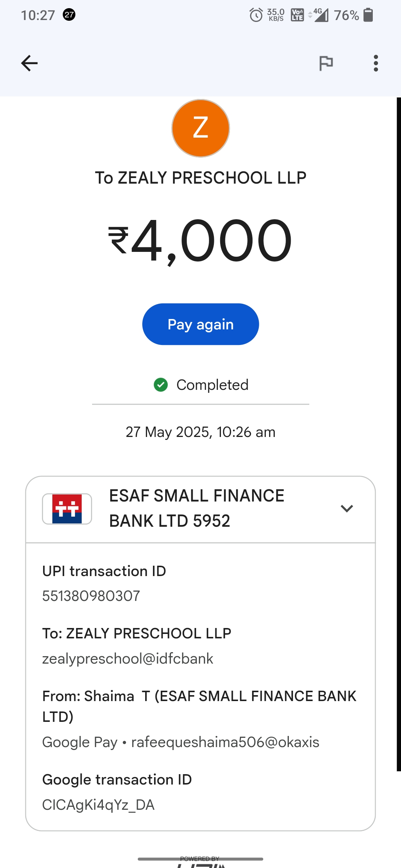Screen dimensions: 401x868
Task: Tap the VoLTE status bar icon
Action: point(297,15)
